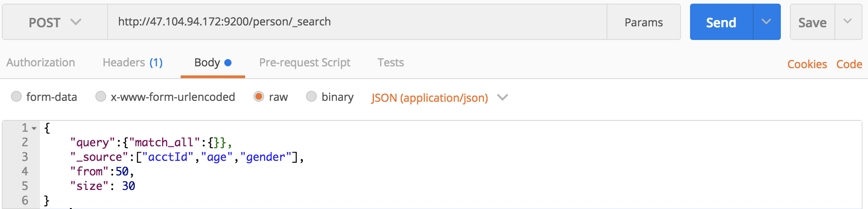Image resolution: width=868 pixels, height=209 pixels.
Task: Open the Cookies link
Action: 807,64
